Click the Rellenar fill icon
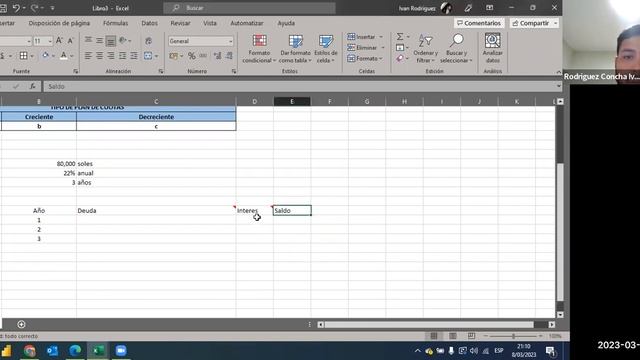The image size is (640, 360). pyautogui.click(x=400, y=48)
